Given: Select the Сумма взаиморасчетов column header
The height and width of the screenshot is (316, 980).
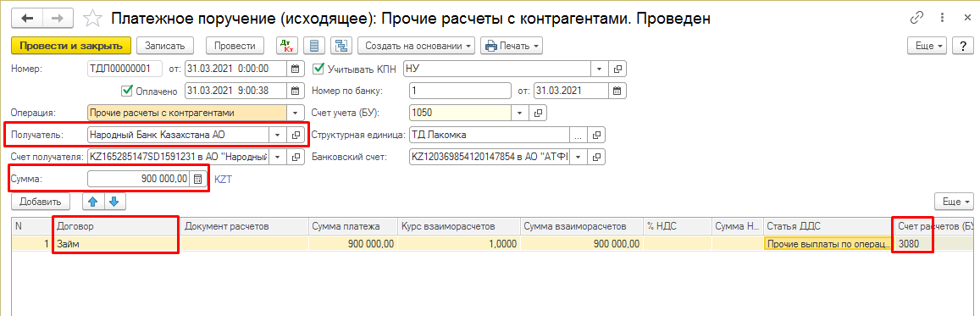Looking at the screenshot, I should 581,226.
